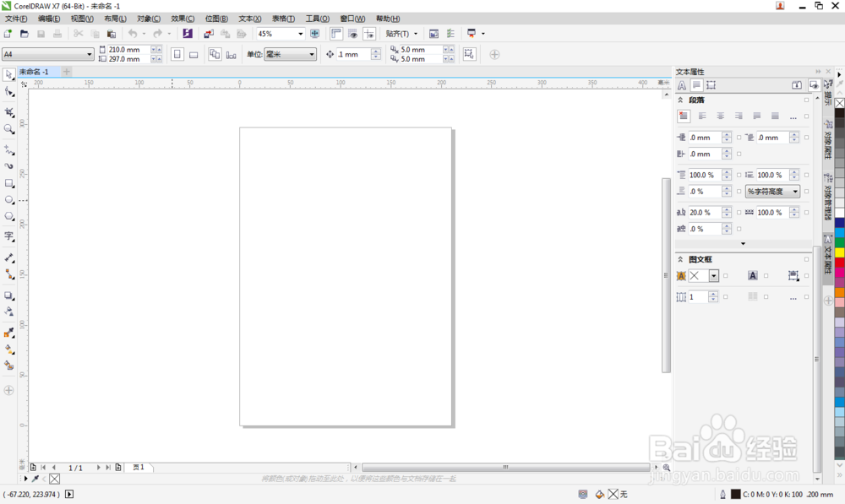Click the page width 210.0 mm field
The height and width of the screenshot is (504, 845).
(128, 50)
